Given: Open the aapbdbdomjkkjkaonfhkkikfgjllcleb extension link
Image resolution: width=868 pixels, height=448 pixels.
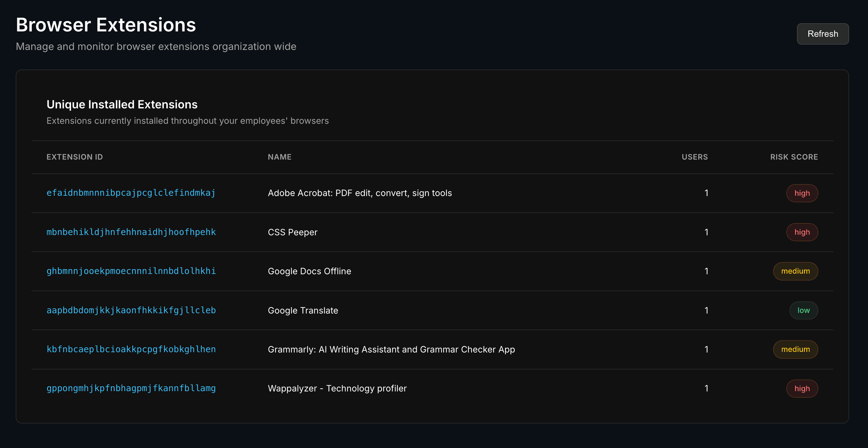Looking at the screenshot, I should [x=131, y=310].
